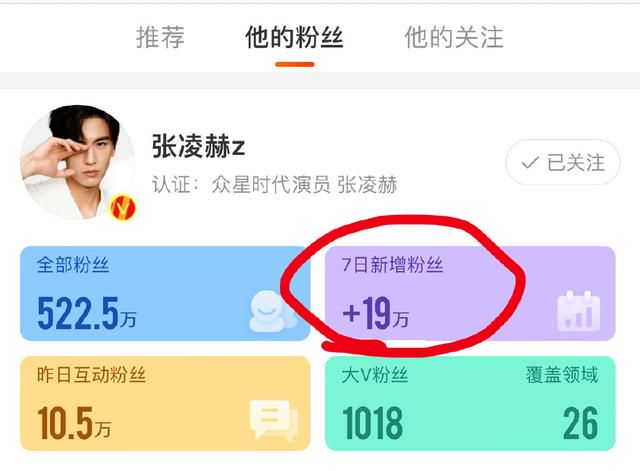Tap the 10.5万 interaction fans number
The height and width of the screenshot is (471, 640).
coord(74,423)
